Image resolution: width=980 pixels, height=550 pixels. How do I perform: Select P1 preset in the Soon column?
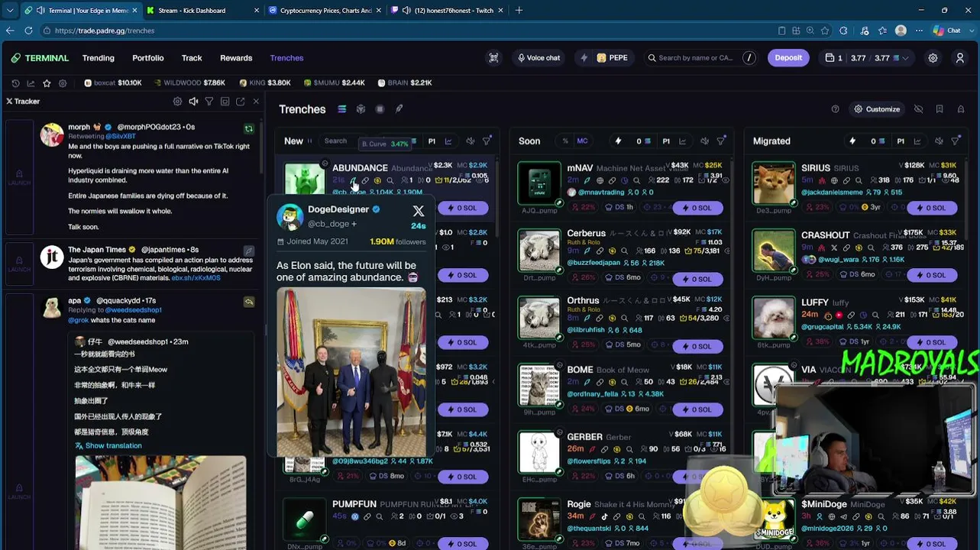(x=666, y=141)
